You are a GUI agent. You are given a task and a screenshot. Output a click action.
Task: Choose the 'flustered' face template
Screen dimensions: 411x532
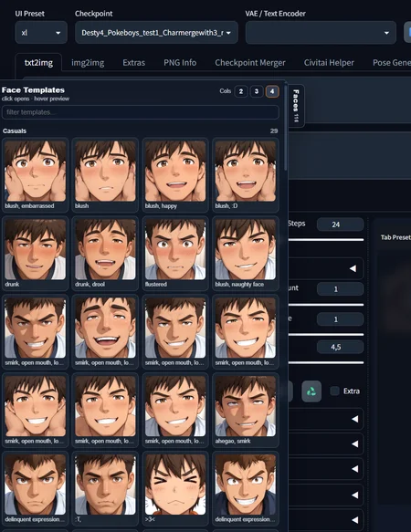(x=175, y=254)
